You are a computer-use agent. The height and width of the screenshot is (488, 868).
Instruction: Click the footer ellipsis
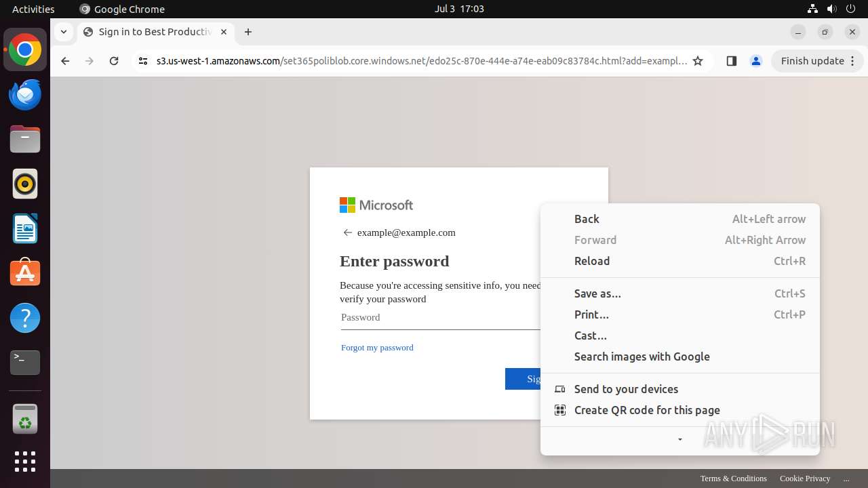click(x=846, y=479)
